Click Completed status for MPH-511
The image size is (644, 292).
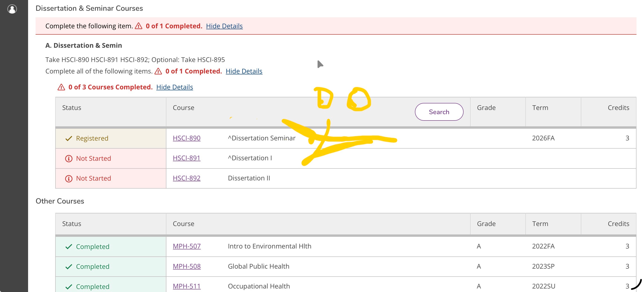click(x=92, y=287)
